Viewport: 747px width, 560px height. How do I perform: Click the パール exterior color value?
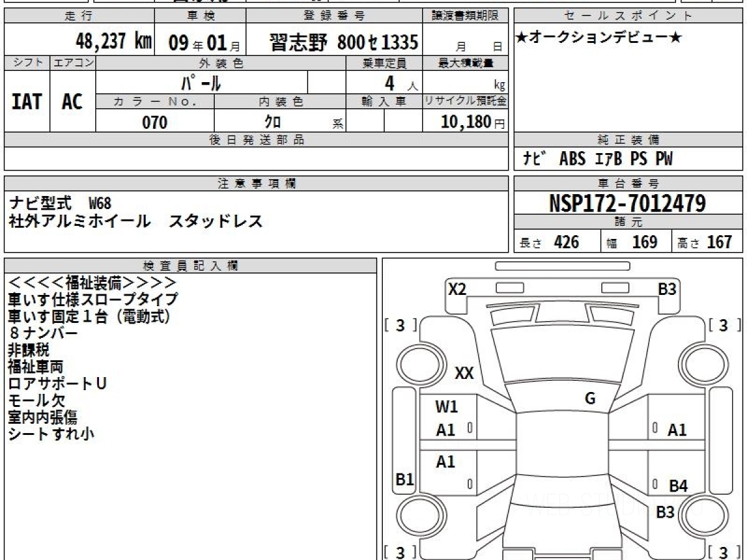pyautogui.click(x=201, y=82)
